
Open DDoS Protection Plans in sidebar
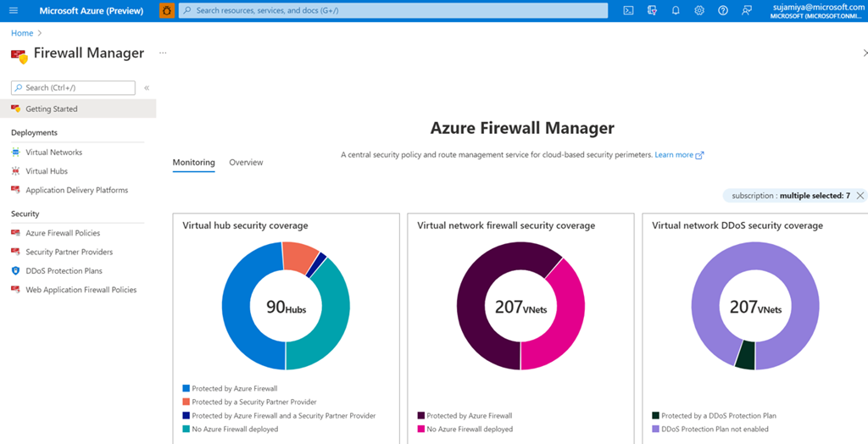click(64, 271)
